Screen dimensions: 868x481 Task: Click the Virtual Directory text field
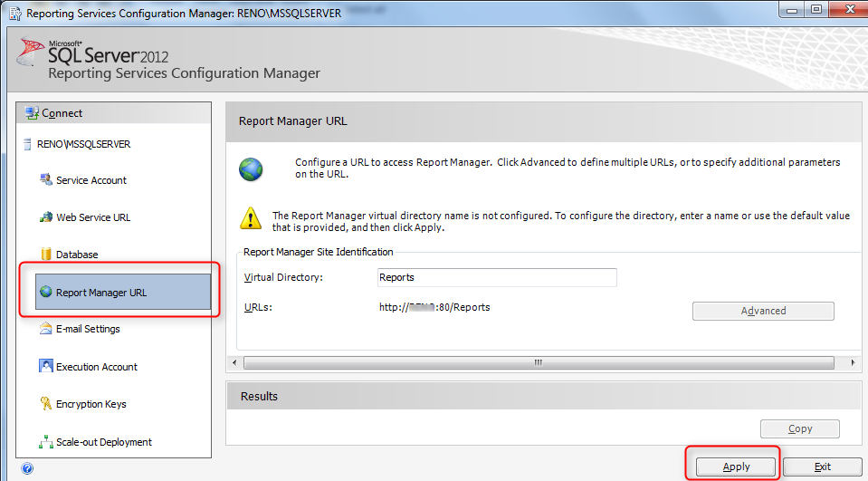click(x=497, y=277)
